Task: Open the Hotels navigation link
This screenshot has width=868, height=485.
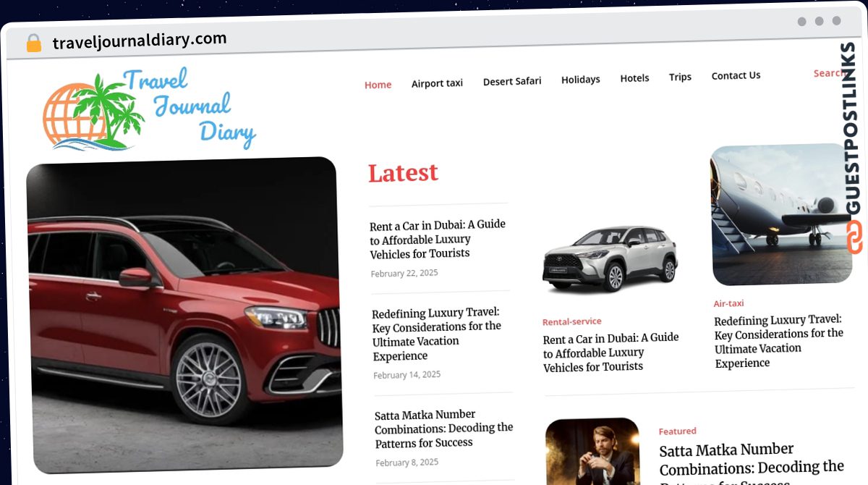Action: (x=634, y=78)
